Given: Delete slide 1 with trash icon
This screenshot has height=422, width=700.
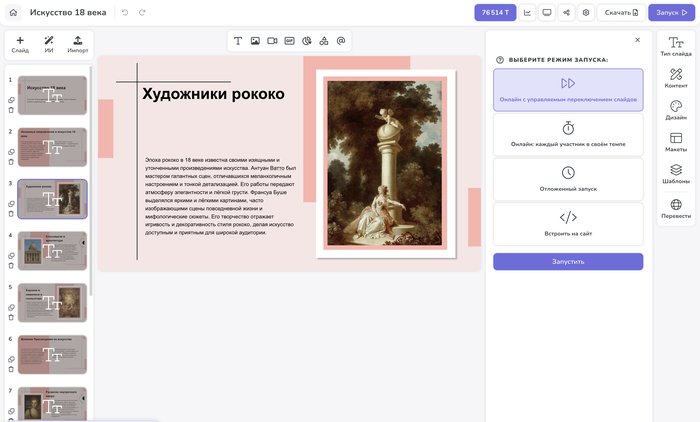Looking at the screenshot, I should click(11, 110).
